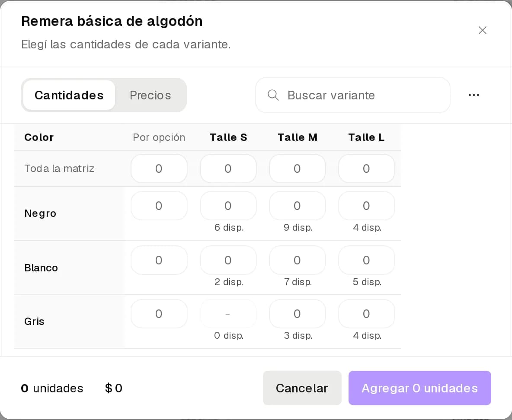Click Agregar 0 unidades button
The width and height of the screenshot is (512, 420).
(419, 388)
